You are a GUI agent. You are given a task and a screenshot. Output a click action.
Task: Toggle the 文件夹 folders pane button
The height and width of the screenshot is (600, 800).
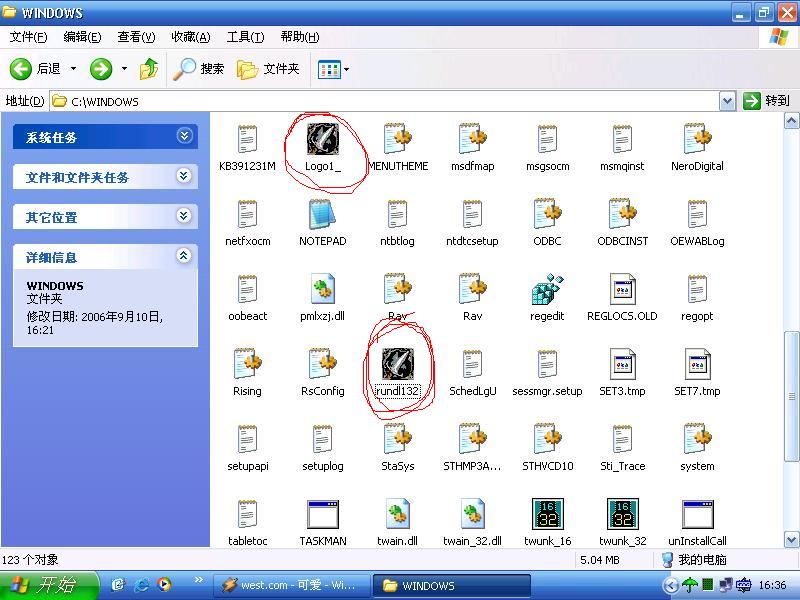(268, 69)
